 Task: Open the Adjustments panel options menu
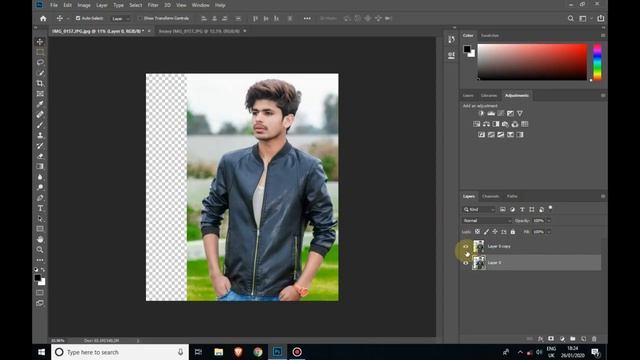point(603,96)
